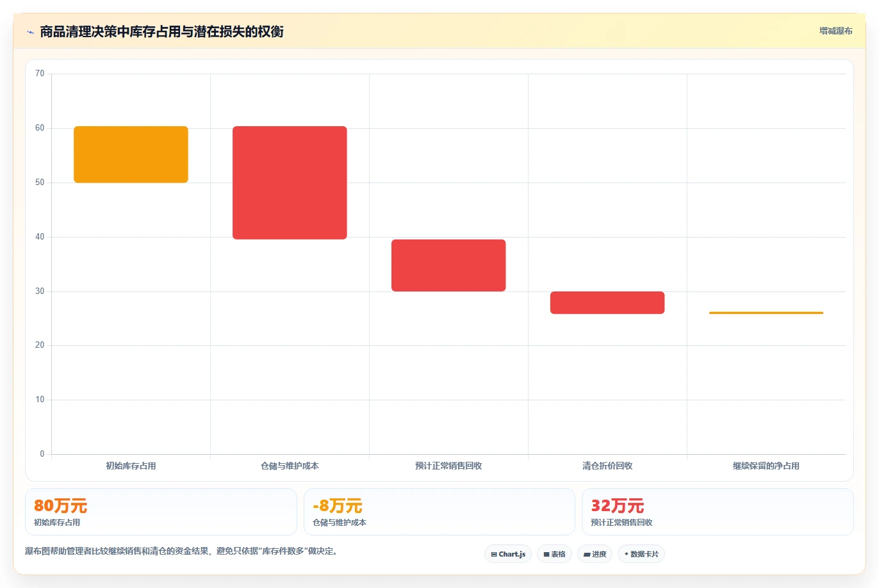Click the 增减瀑布 label in header
Image resolution: width=879 pixels, height=588 pixels.
(x=835, y=31)
